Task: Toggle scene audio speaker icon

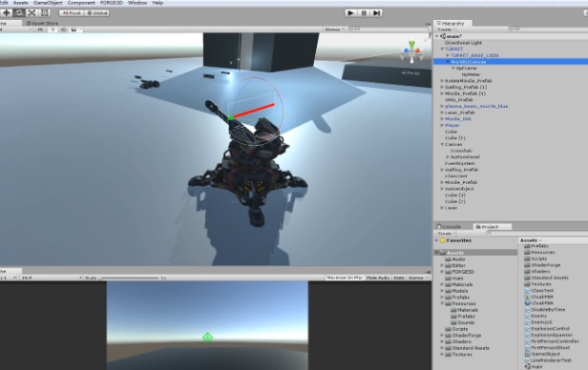Action: [63, 30]
